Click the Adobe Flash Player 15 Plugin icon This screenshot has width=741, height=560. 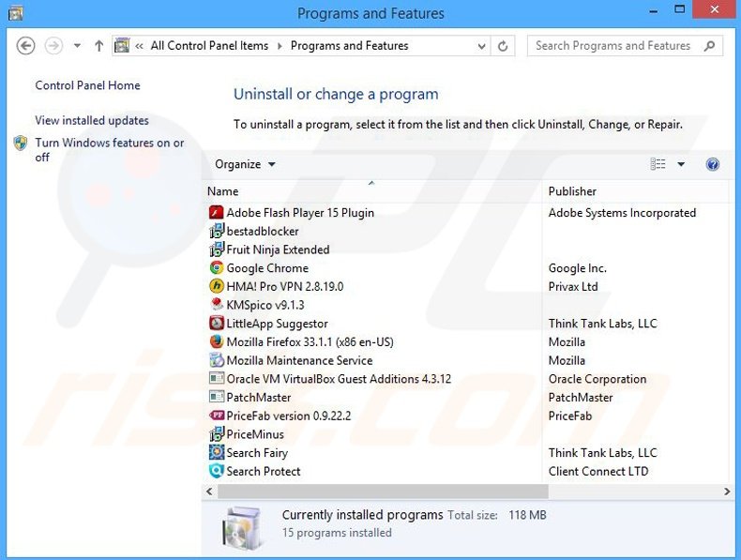[216, 213]
